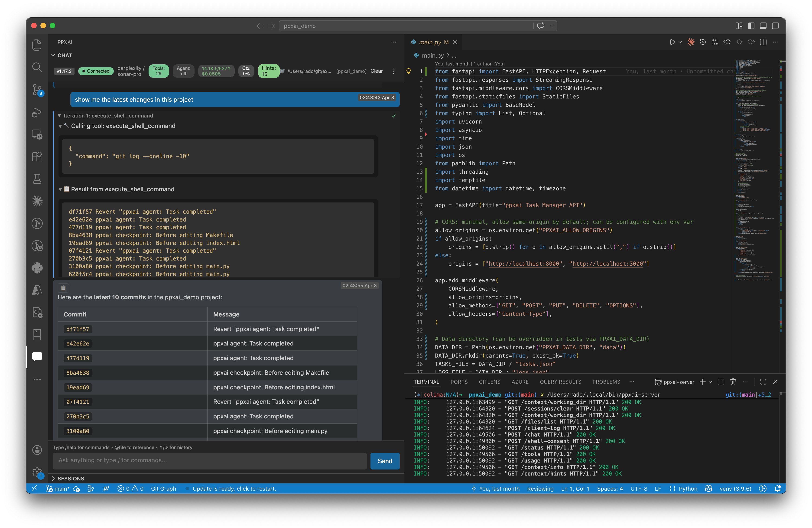Toggle the Connected status badge
This screenshot has width=812, height=528.
(x=96, y=71)
